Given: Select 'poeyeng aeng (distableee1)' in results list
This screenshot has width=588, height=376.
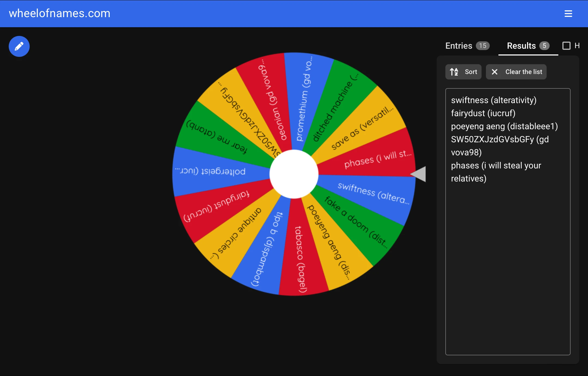Looking at the screenshot, I should pos(504,126).
